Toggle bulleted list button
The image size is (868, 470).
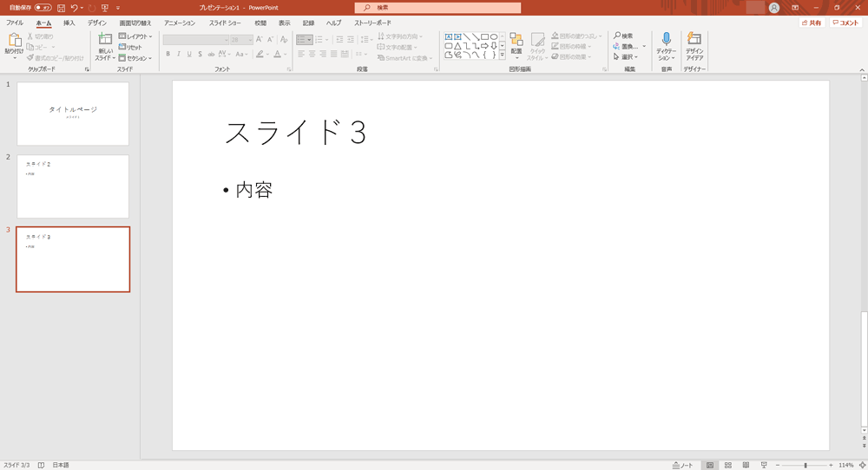[302, 40]
